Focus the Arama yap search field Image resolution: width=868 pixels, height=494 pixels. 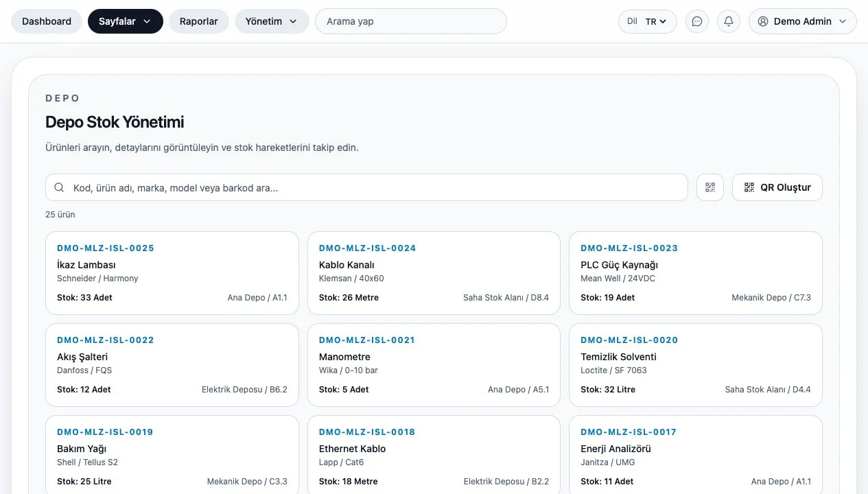click(411, 21)
